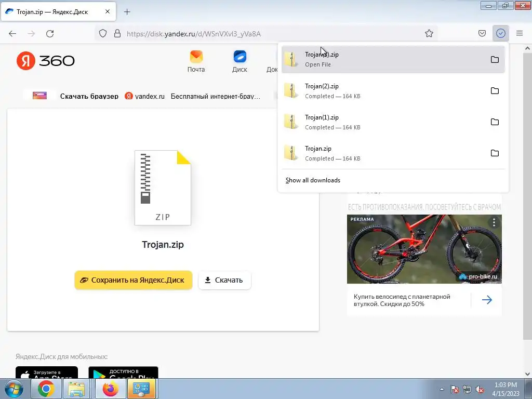The image size is (532, 399).
Task: Go back with the browser back arrow
Action: [x=12, y=34]
